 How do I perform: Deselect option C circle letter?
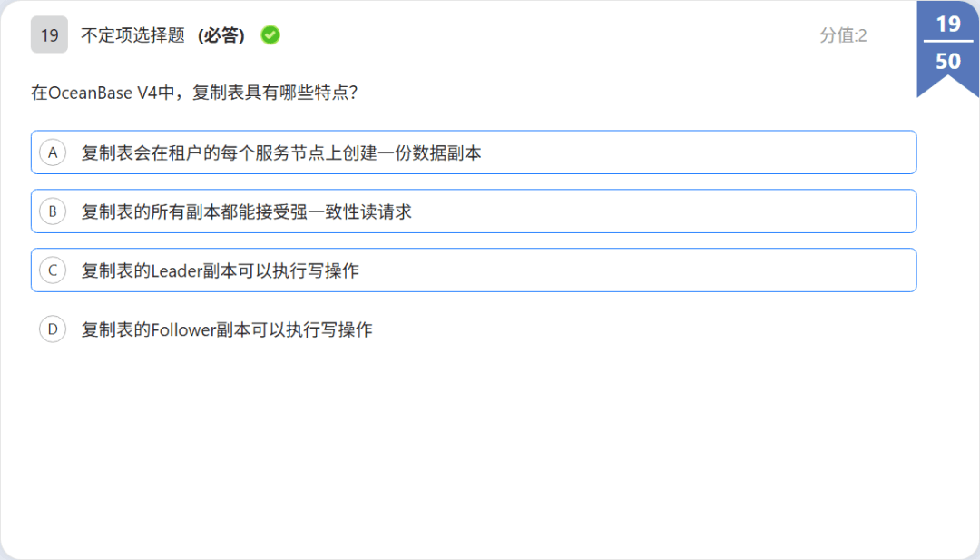point(53,270)
